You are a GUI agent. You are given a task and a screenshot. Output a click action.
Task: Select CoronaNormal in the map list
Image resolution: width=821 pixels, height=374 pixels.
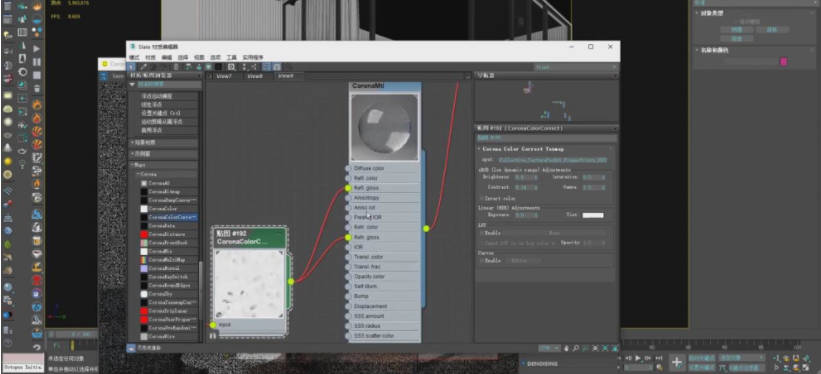[168, 268]
